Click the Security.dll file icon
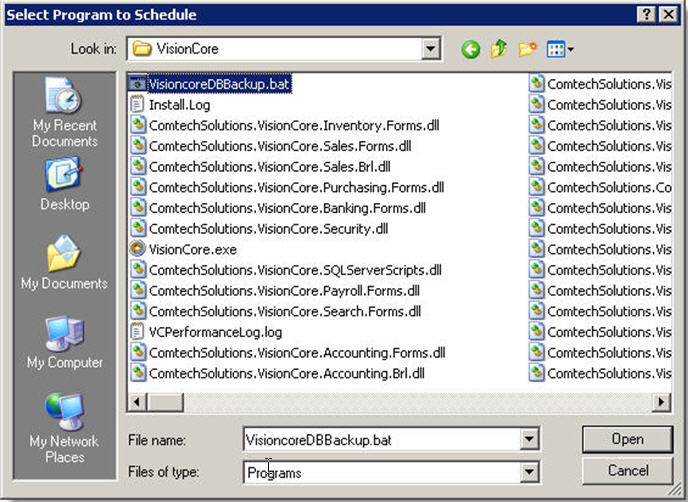 coord(138,228)
